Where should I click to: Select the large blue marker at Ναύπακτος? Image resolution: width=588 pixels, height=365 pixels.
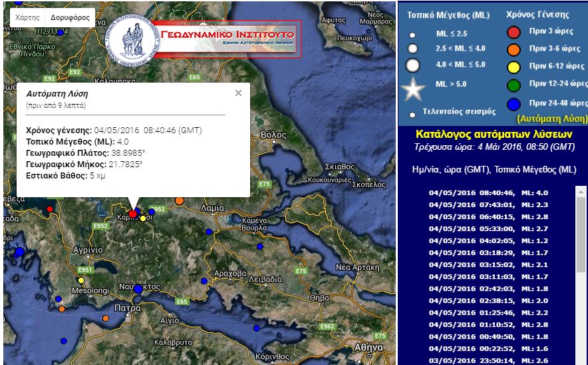(x=138, y=289)
